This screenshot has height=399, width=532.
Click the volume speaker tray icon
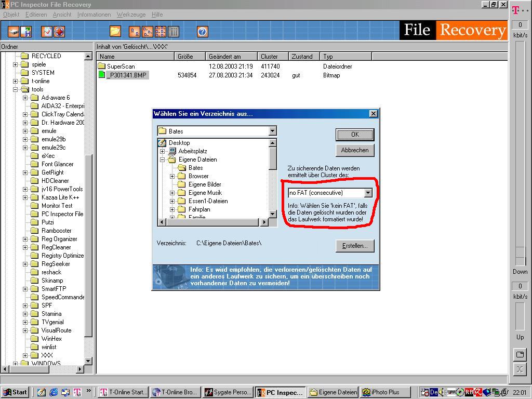coord(442,392)
